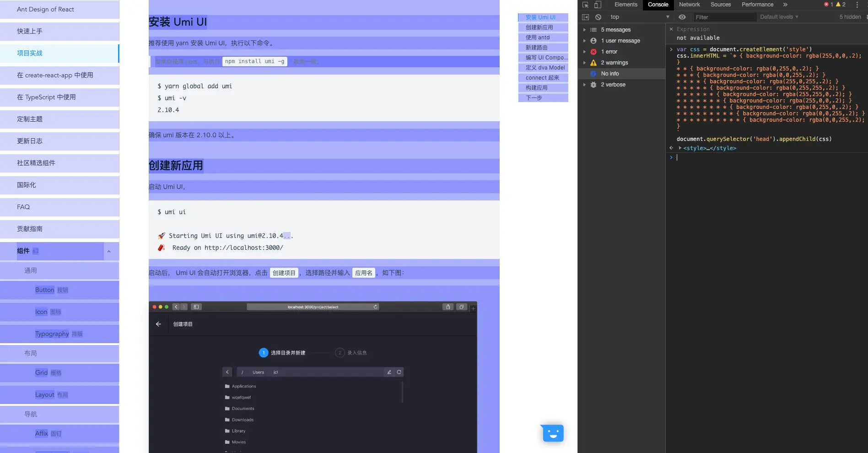Open the 国际化 sidebar item
The height and width of the screenshot is (453, 868).
point(59,185)
